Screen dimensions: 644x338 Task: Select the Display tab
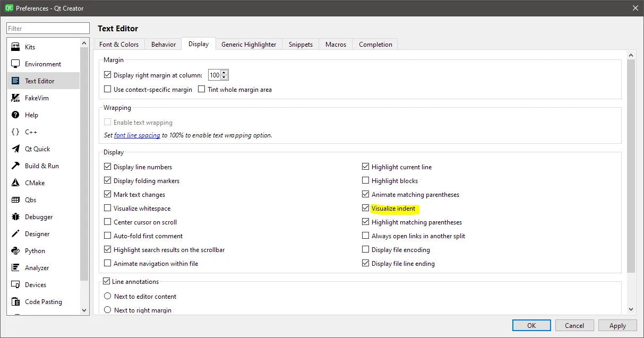click(x=199, y=44)
